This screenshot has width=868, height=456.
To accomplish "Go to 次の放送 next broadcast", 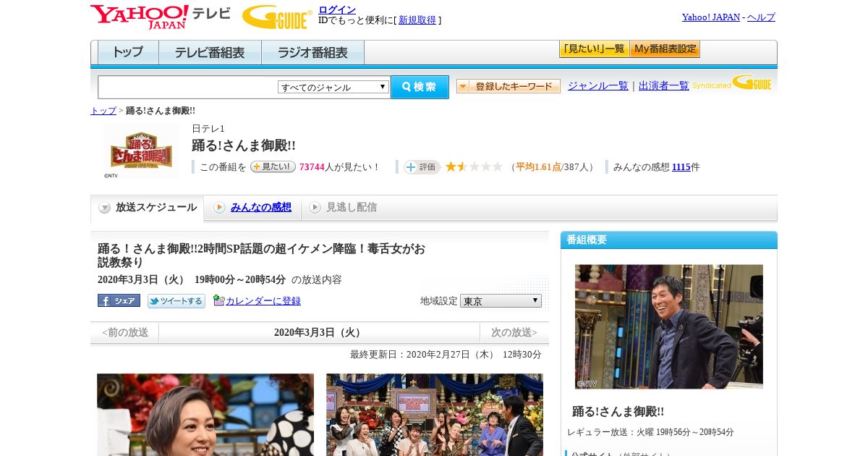I will [x=514, y=333].
